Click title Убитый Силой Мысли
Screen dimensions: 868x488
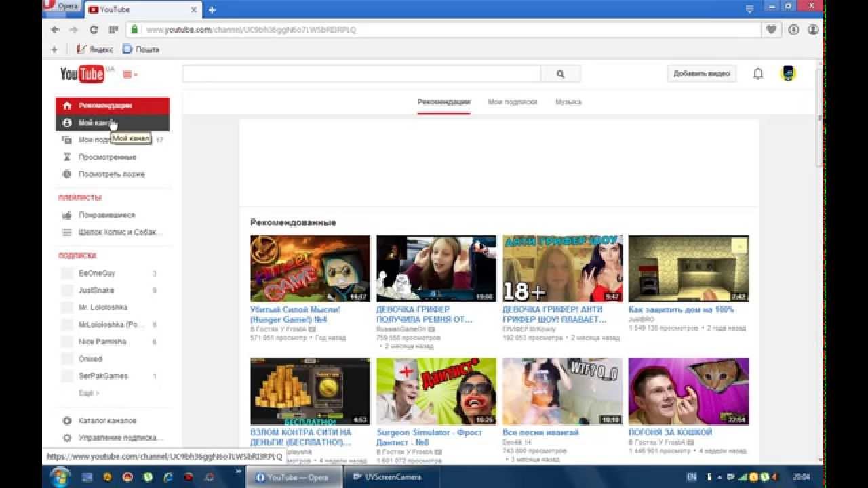click(x=296, y=314)
